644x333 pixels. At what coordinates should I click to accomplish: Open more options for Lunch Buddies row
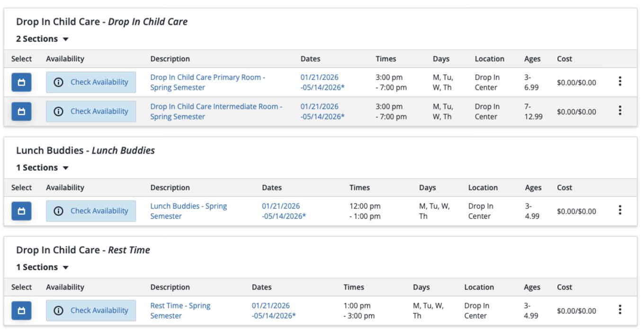(x=620, y=210)
